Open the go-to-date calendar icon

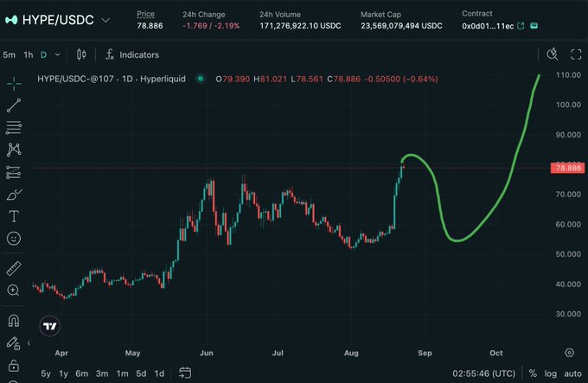(185, 373)
